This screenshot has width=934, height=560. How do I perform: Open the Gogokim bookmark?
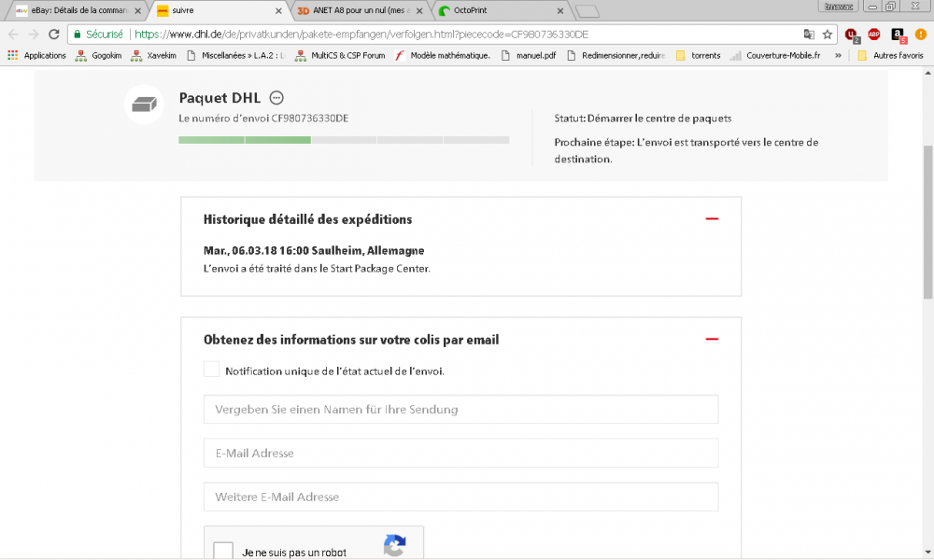(98, 55)
